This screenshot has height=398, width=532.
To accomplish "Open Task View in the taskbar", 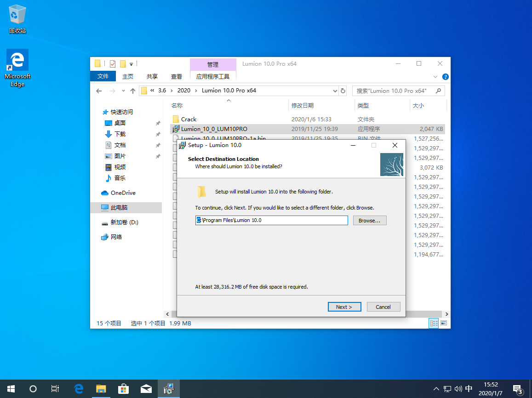I will click(x=55, y=389).
